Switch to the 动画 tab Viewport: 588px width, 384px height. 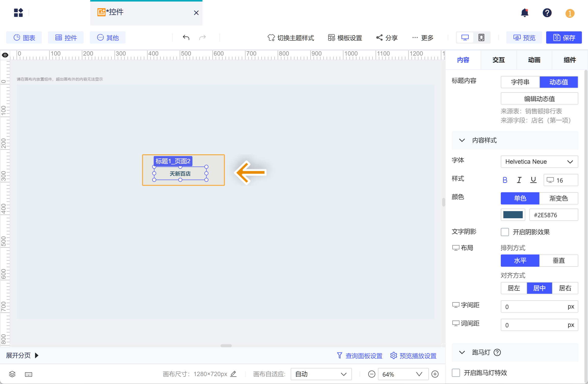(x=534, y=60)
